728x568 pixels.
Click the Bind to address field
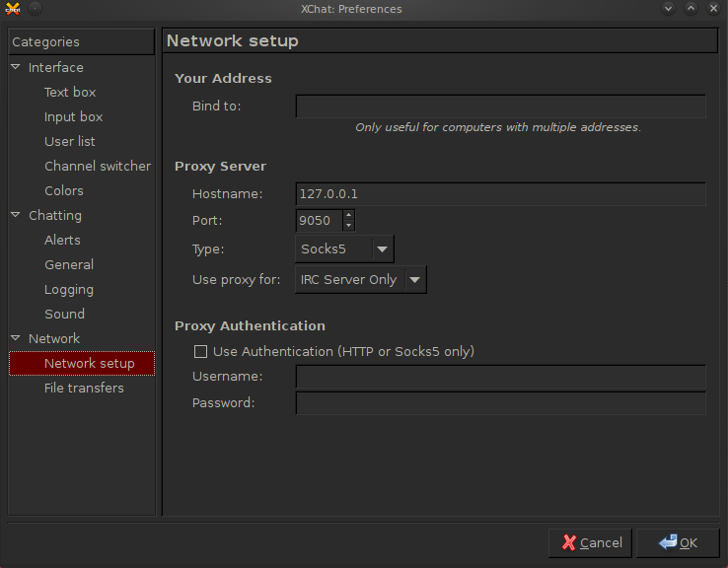500,106
